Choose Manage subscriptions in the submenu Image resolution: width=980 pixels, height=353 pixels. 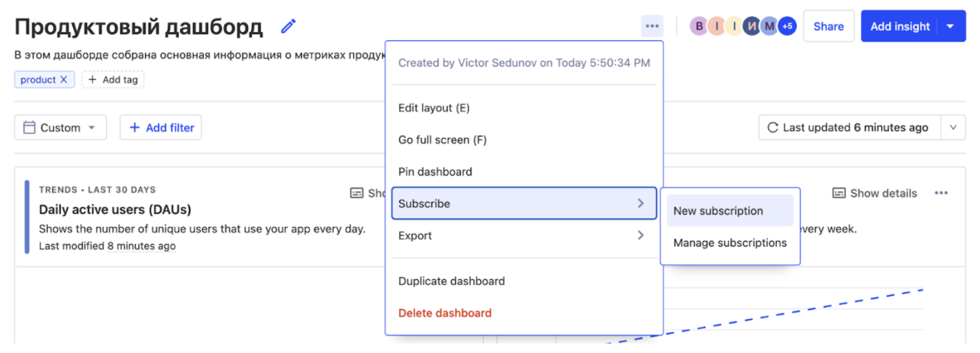click(x=730, y=243)
